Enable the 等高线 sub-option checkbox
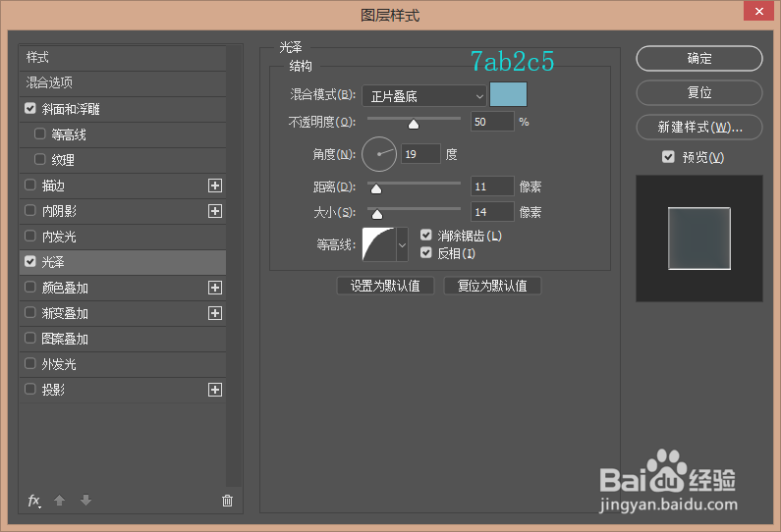This screenshot has width=781, height=532. 40,133
